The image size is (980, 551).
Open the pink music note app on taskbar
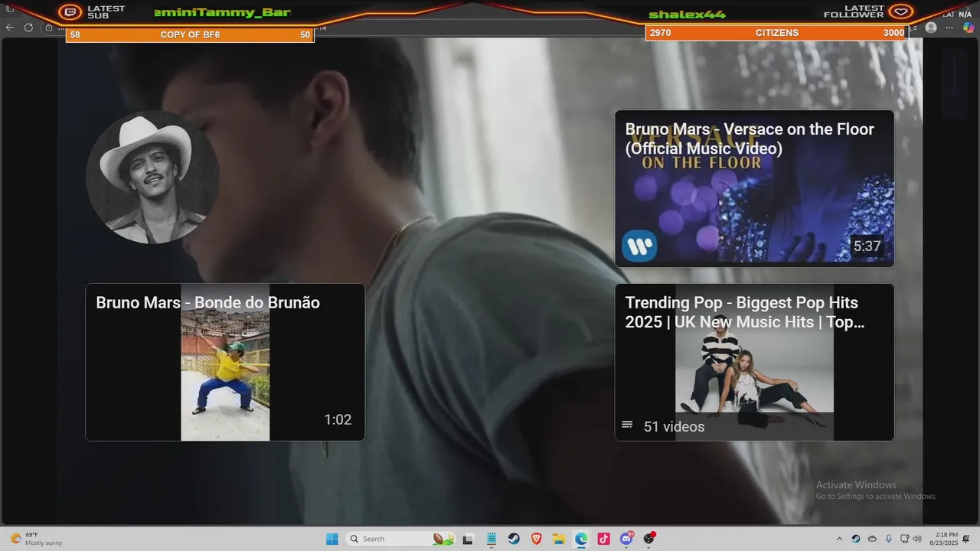(604, 539)
